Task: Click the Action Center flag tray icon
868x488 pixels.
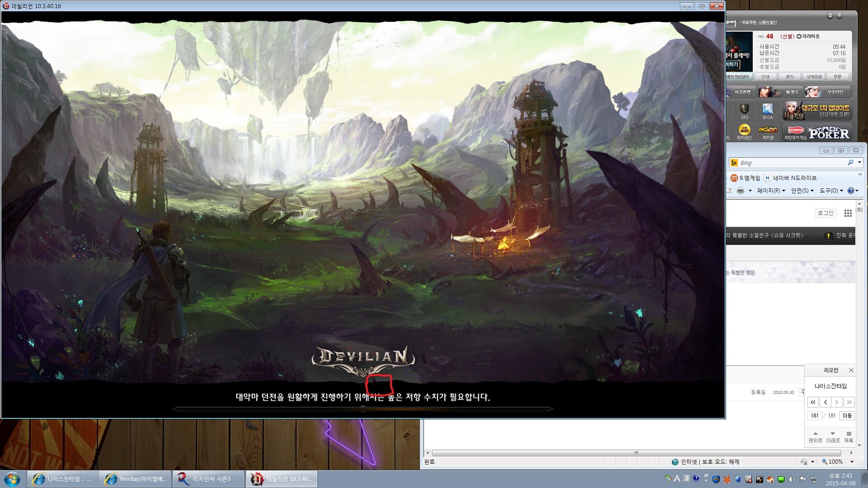Action: (x=802, y=479)
